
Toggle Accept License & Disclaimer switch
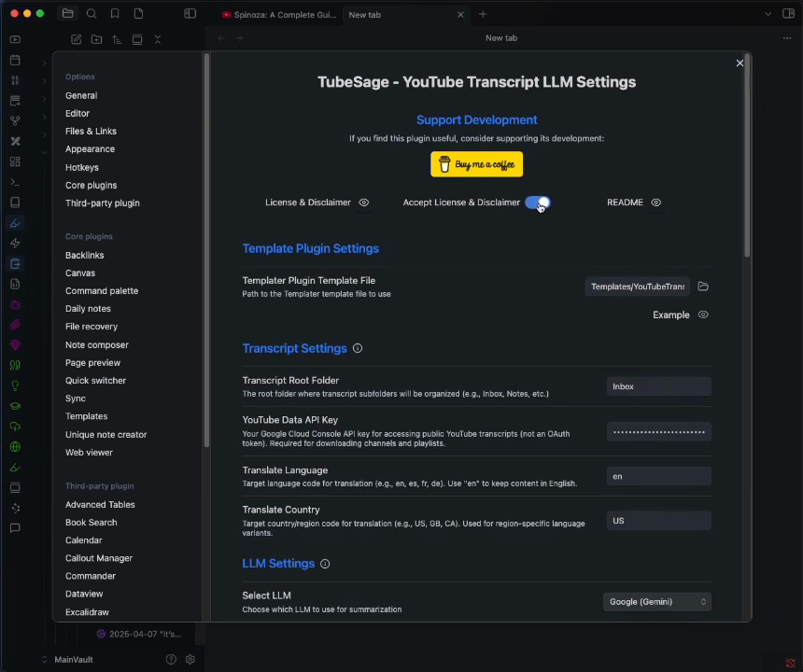[x=537, y=203]
